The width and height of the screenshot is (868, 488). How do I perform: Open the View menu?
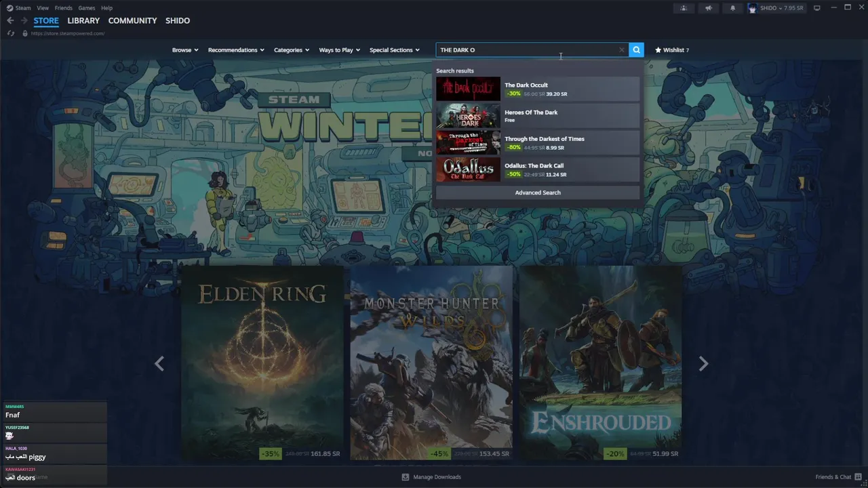43,8
